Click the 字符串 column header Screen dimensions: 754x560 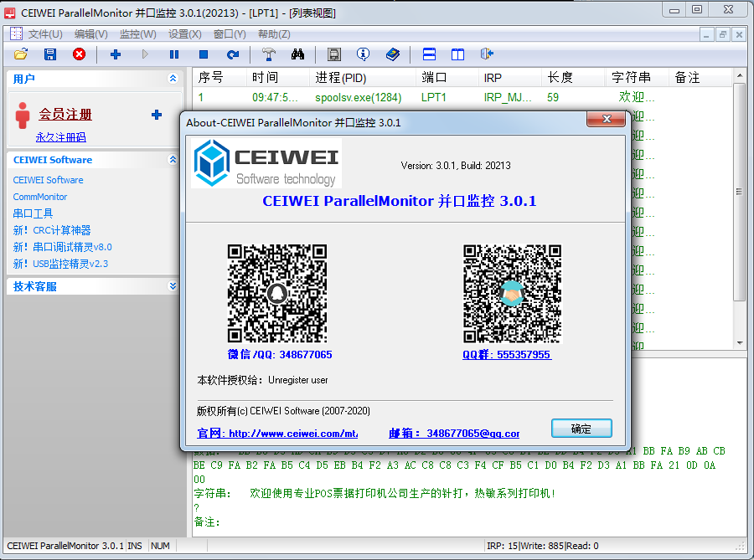point(637,77)
